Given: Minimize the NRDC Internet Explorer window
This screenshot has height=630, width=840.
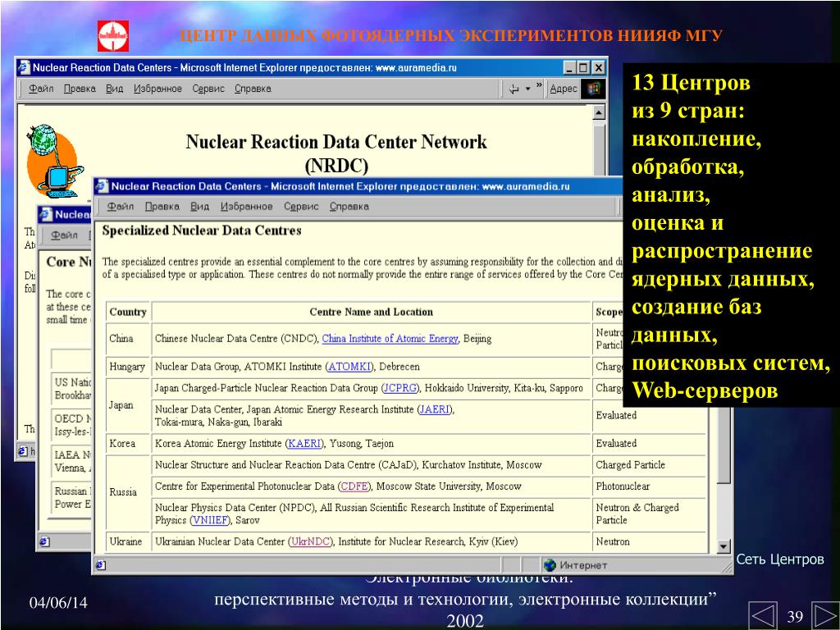Looking at the screenshot, I should (569, 68).
